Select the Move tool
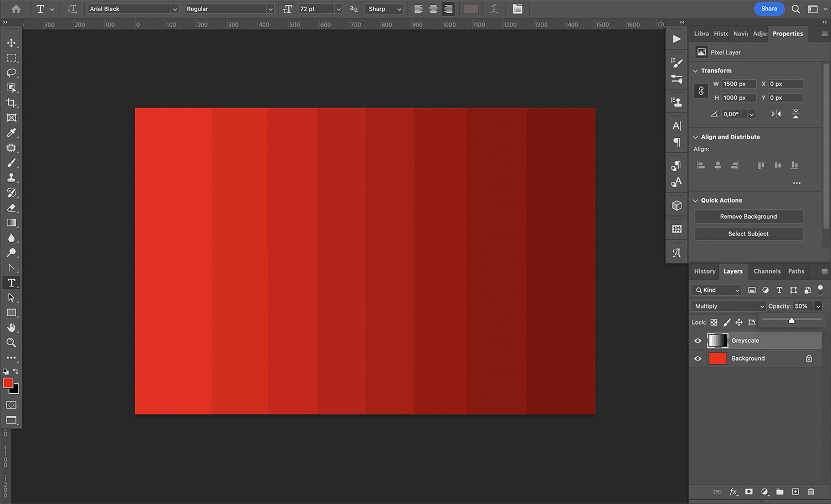831x504 pixels. pyautogui.click(x=11, y=43)
